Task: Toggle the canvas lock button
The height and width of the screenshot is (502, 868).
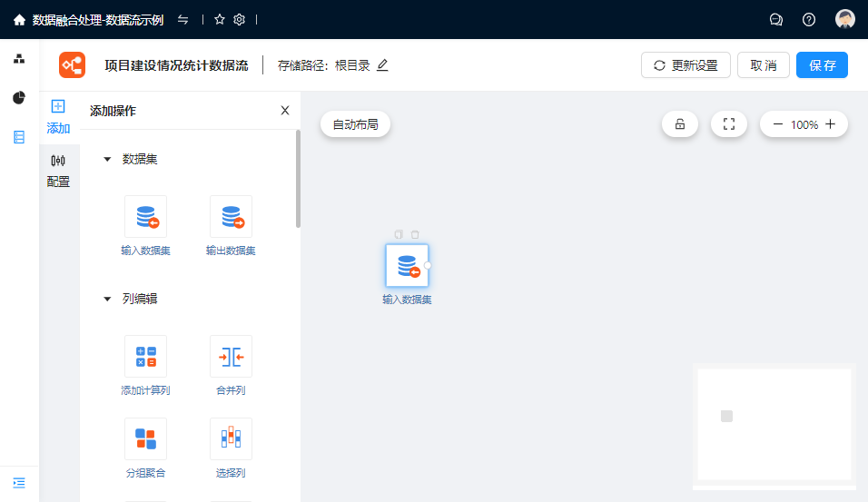Action: (x=680, y=124)
